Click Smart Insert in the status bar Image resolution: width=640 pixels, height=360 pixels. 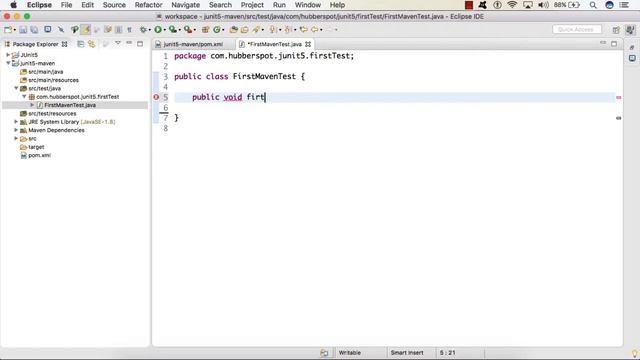[407, 353]
